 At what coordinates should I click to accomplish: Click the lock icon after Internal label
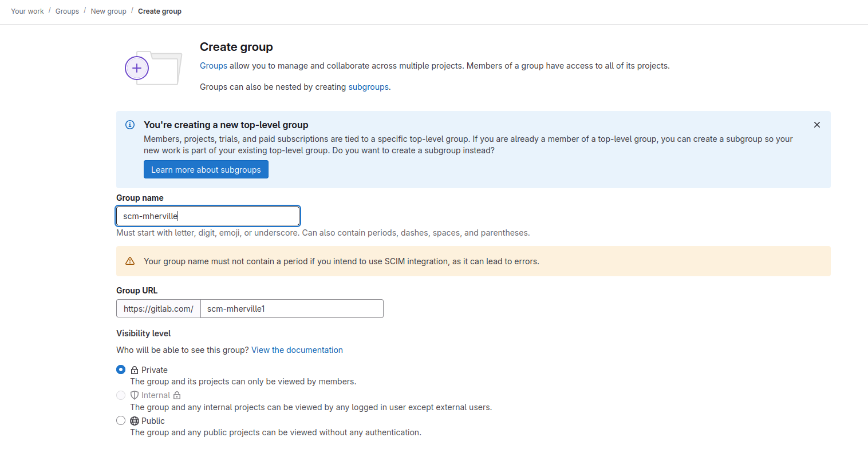[x=177, y=395]
